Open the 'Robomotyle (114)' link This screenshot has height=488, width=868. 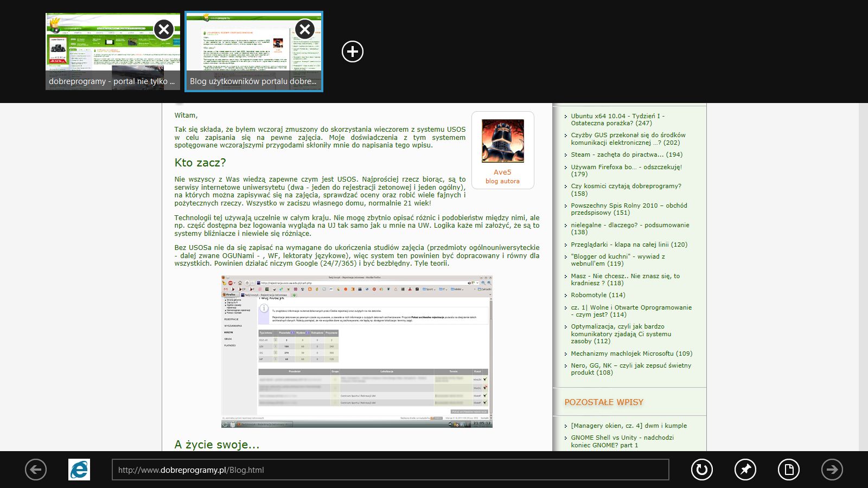click(597, 295)
